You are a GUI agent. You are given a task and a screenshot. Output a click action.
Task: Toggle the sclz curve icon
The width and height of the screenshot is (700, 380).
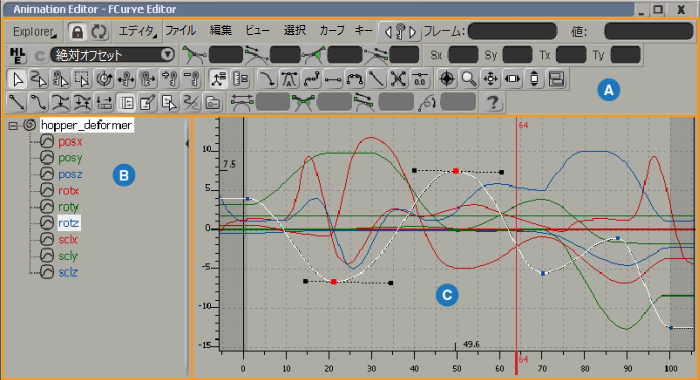tap(47, 272)
